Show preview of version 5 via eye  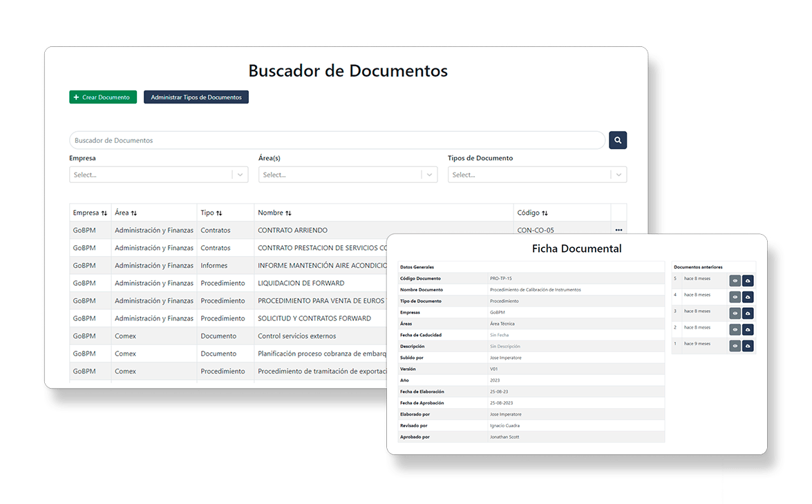coord(735,280)
